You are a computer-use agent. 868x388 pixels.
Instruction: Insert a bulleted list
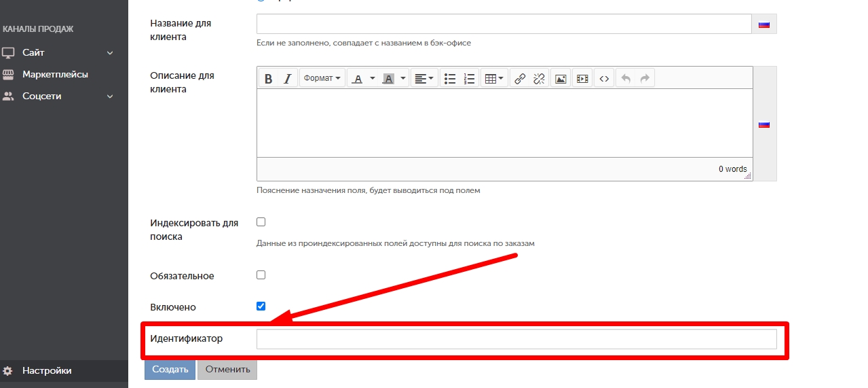[x=449, y=79]
